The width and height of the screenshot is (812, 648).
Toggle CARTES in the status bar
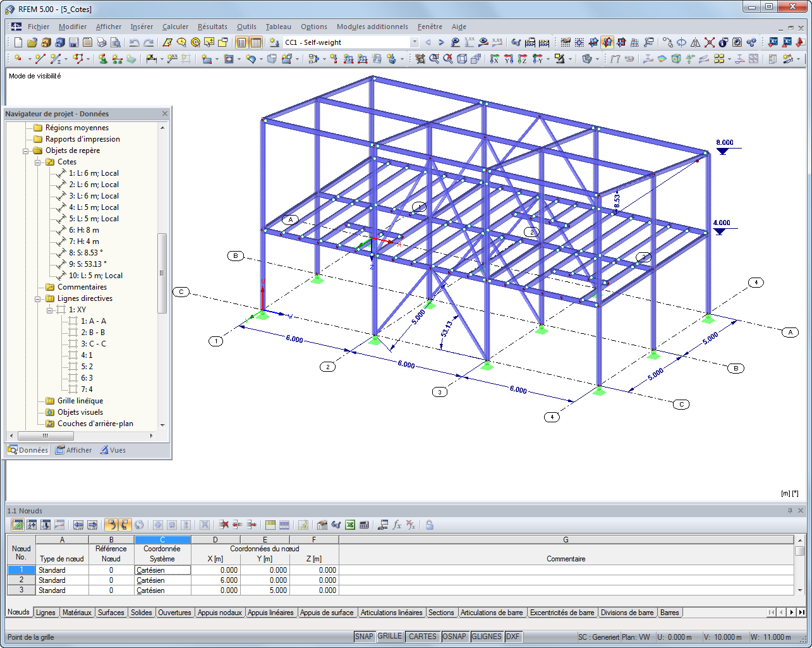point(423,637)
